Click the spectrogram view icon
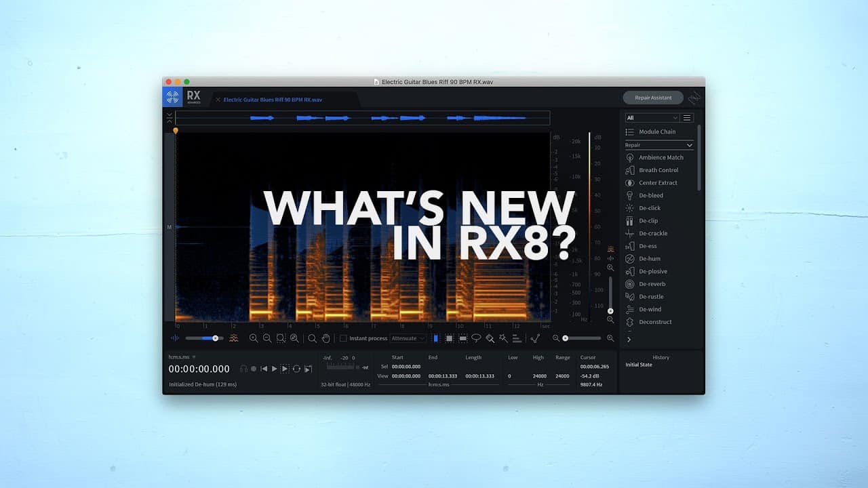This screenshot has height=488, width=868. (234, 338)
